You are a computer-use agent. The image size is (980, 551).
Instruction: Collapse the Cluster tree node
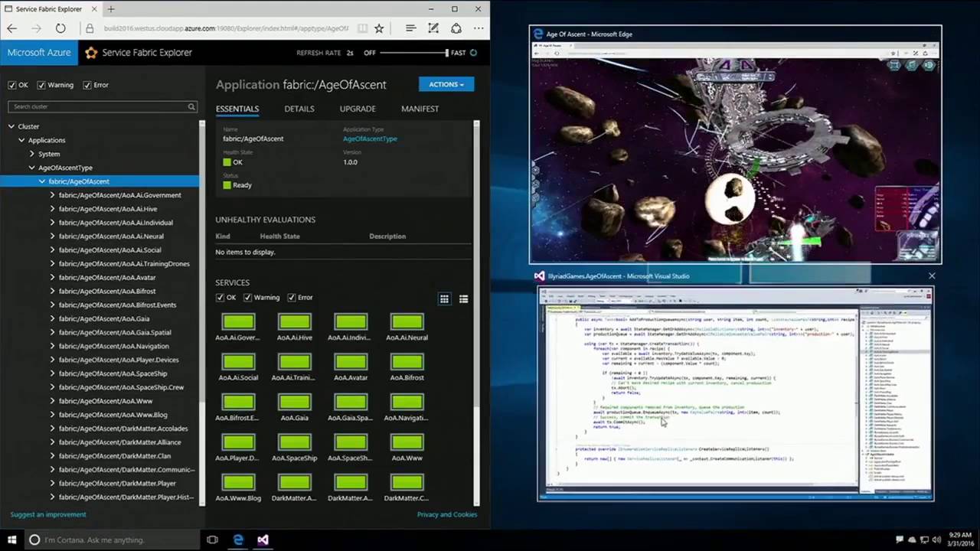tap(11, 126)
